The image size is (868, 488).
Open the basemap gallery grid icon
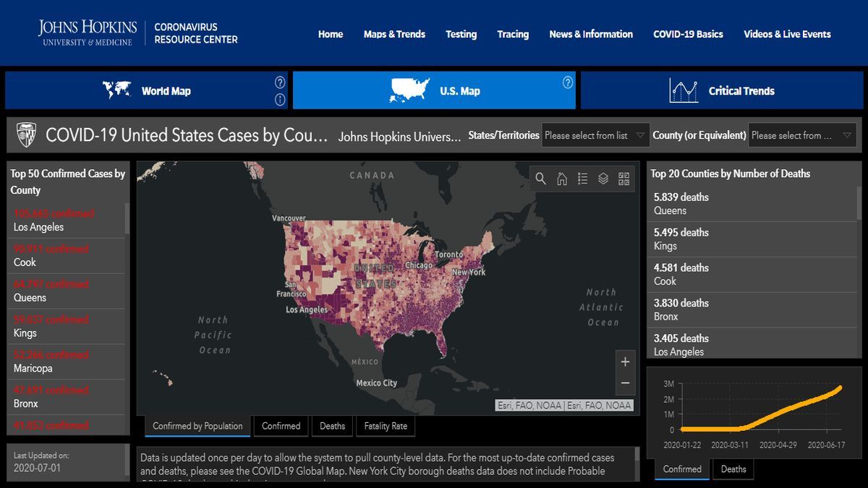pos(624,179)
